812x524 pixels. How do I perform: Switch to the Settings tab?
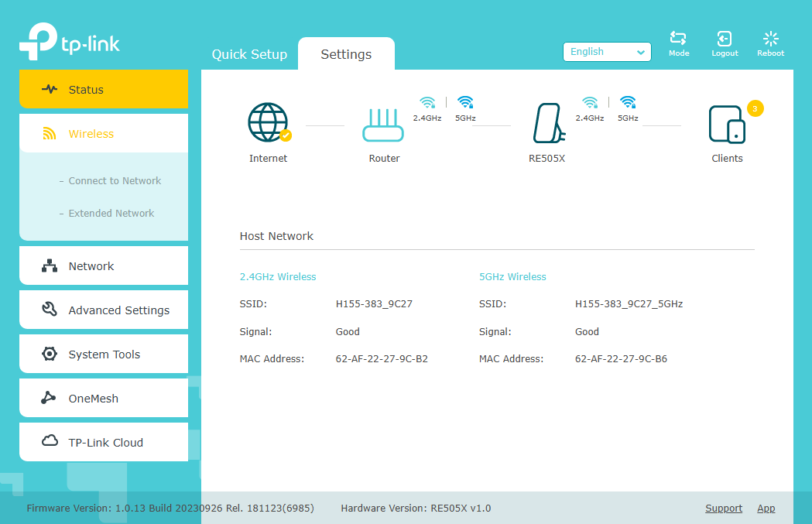pos(346,54)
